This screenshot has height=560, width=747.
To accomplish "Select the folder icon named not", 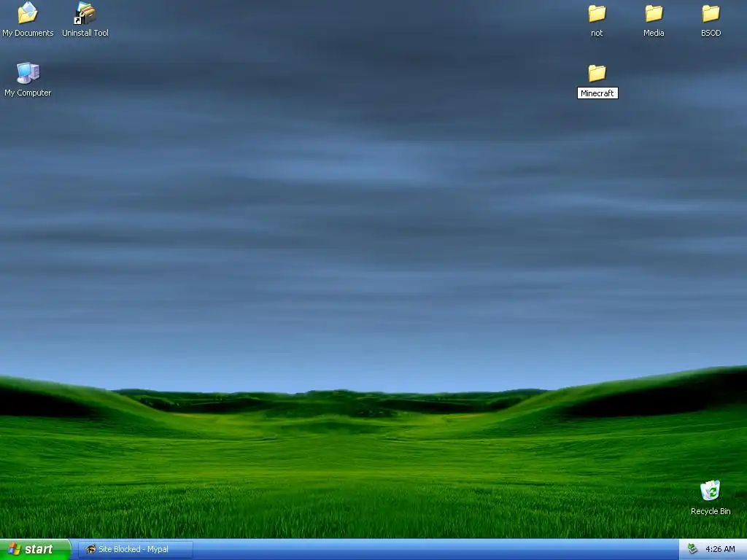I will point(597,14).
